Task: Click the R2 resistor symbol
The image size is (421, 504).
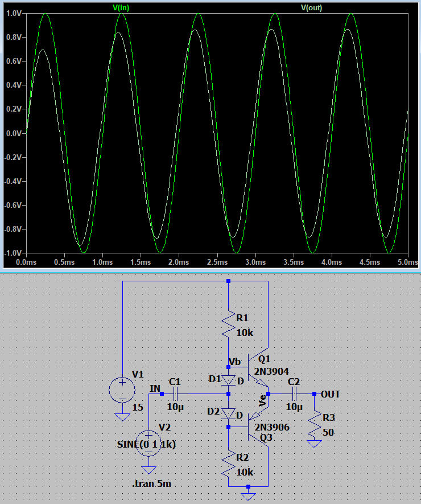Action: click(x=228, y=464)
